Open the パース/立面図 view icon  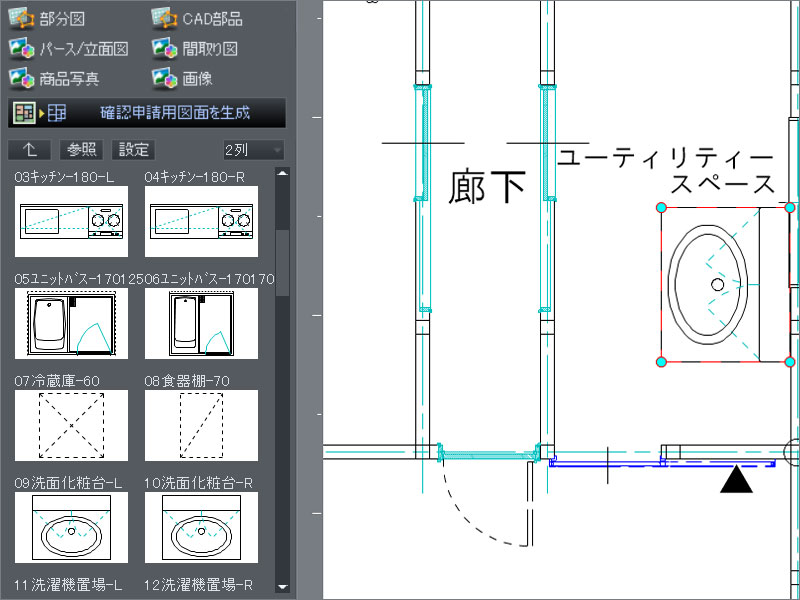point(22,48)
